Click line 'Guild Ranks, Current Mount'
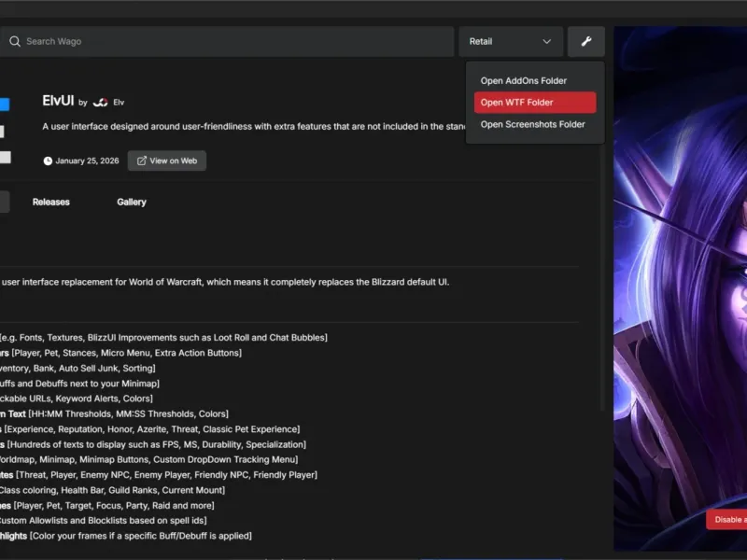 [x=166, y=490]
